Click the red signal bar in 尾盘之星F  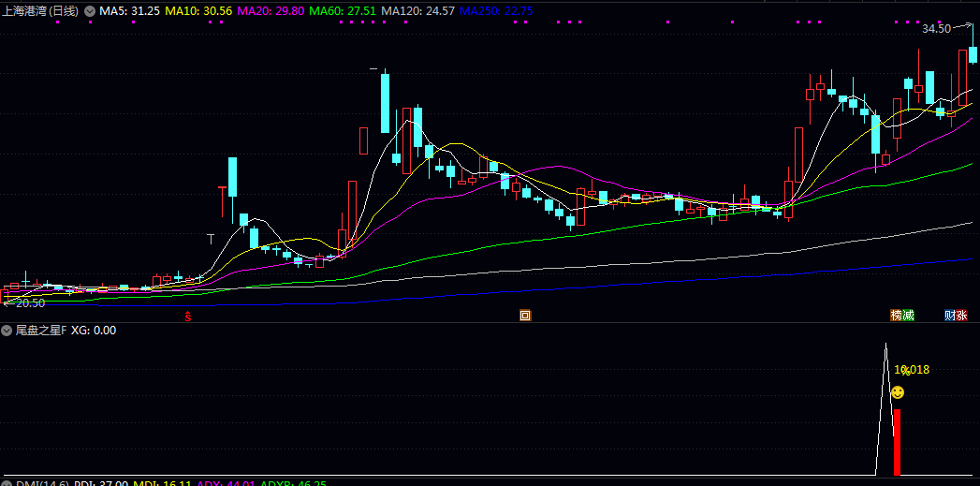897,441
